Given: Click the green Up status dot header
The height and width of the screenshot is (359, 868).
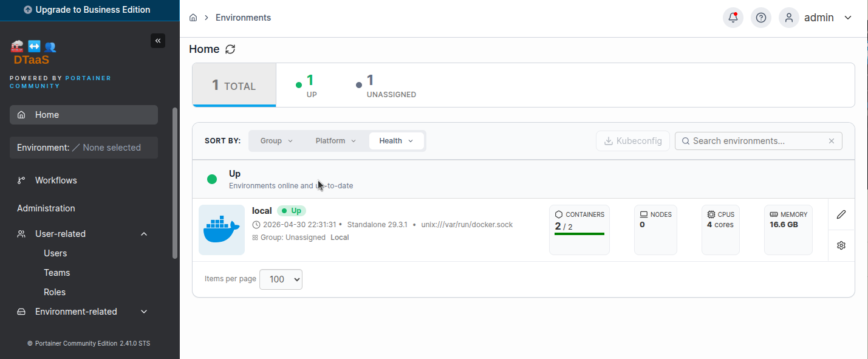Looking at the screenshot, I should [212, 179].
